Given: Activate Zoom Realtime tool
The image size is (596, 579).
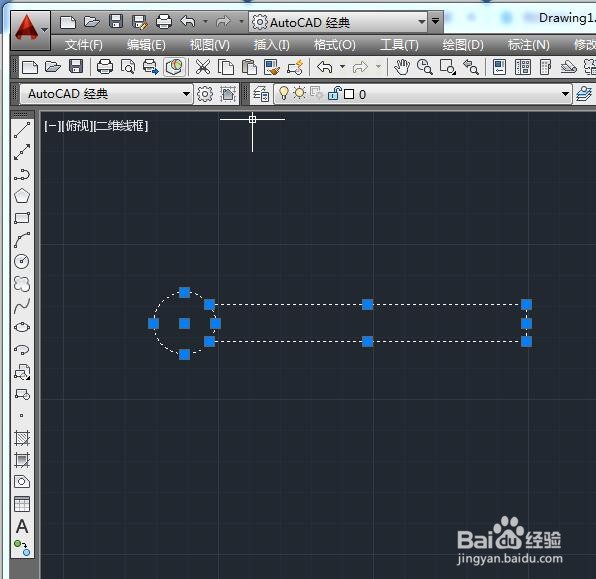Looking at the screenshot, I should pyautogui.click(x=424, y=67).
